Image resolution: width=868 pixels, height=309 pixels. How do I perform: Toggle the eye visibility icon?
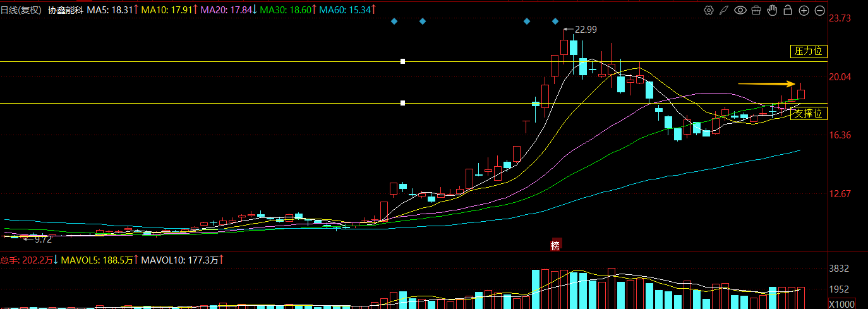(x=740, y=10)
